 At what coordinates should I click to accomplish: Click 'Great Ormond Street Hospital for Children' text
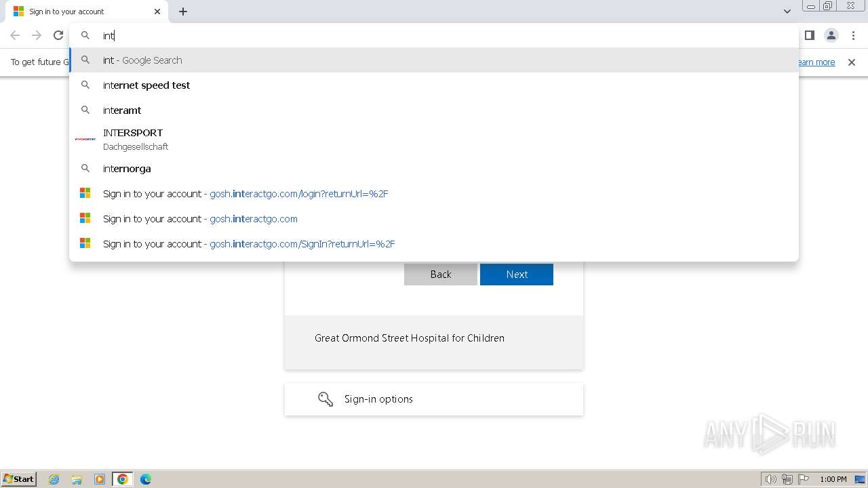pyautogui.click(x=410, y=338)
